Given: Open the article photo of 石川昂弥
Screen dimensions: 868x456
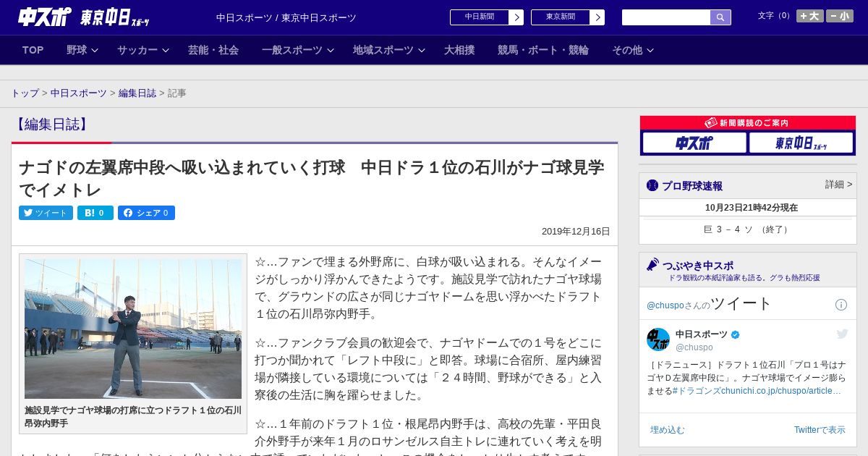Looking at the screenshot, I should tap(133, 329).
